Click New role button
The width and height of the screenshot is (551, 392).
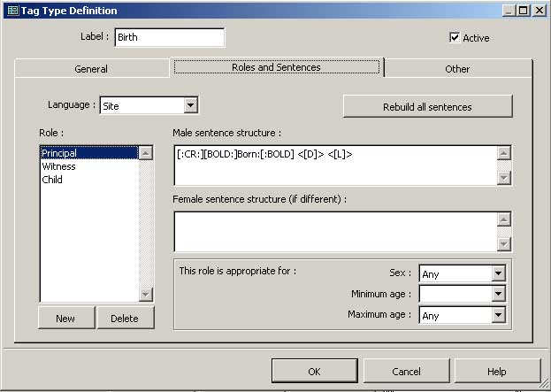coord(66,319)
